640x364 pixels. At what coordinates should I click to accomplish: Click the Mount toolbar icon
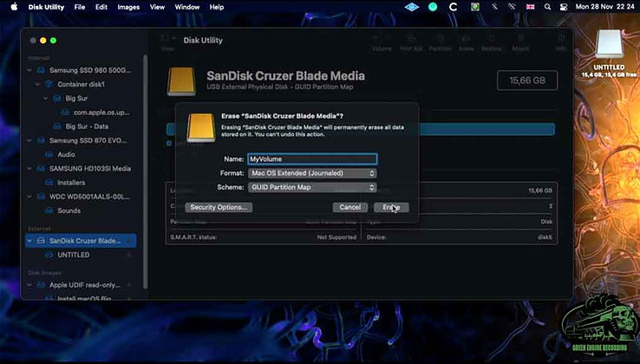(x=521, y=42)
